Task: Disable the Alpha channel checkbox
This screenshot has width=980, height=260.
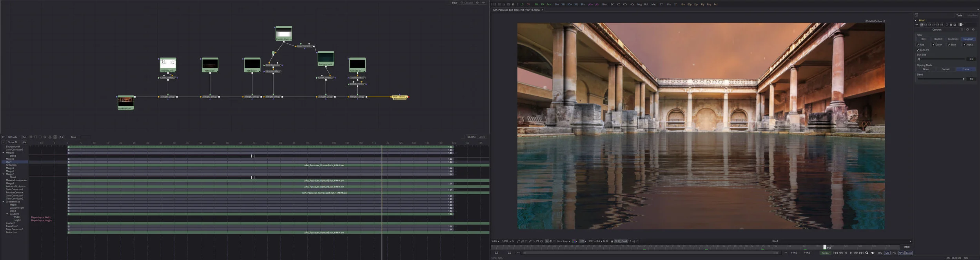Action: pyautogui.click(x=964, y=45)
